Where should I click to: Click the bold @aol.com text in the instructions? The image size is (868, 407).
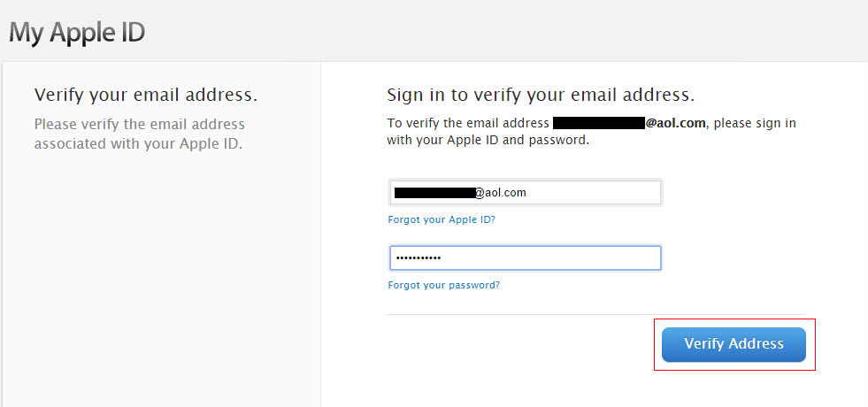click(675, 123)
